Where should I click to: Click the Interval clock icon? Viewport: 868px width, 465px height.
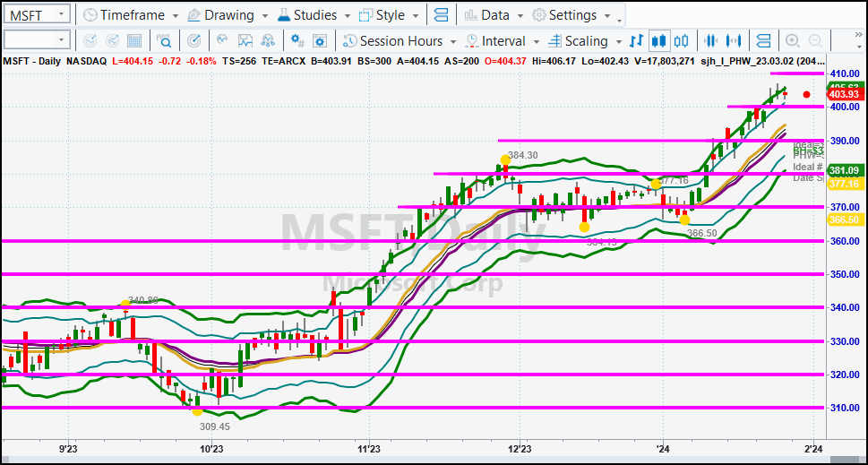point(472,41)
